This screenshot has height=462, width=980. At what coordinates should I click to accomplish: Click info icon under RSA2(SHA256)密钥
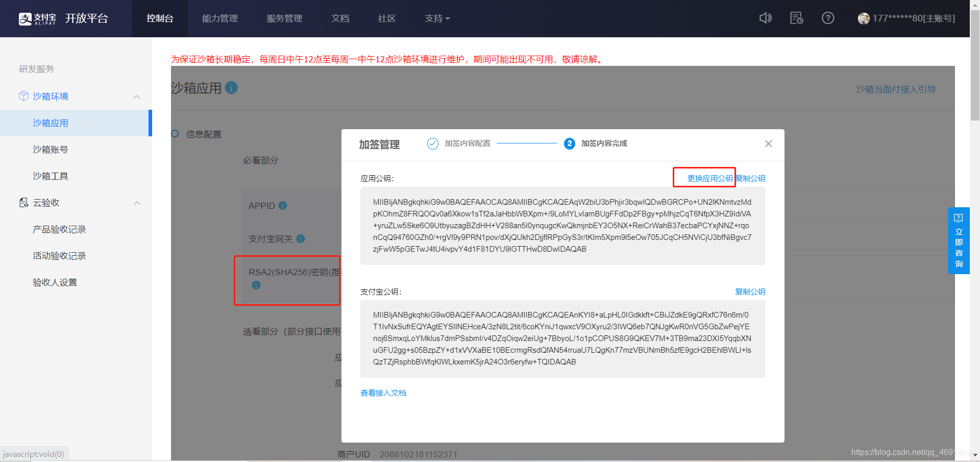click(x=256, y=285)
